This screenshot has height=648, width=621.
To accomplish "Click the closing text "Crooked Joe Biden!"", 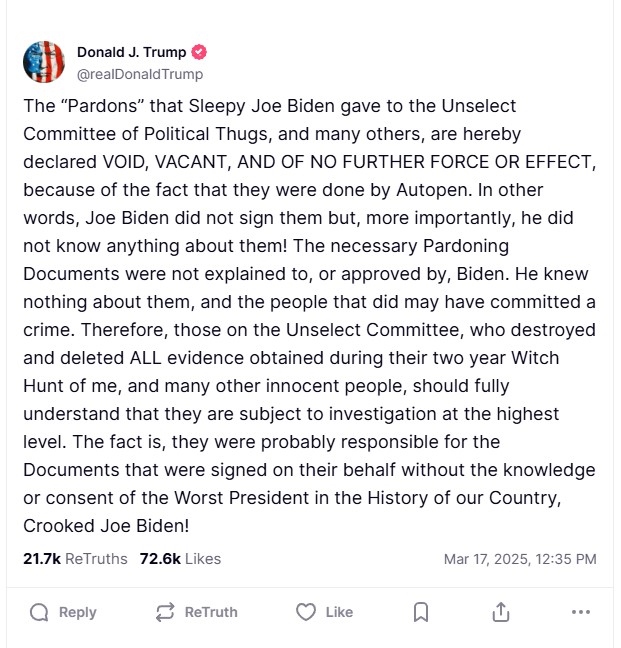I will (x=107, y=525).
